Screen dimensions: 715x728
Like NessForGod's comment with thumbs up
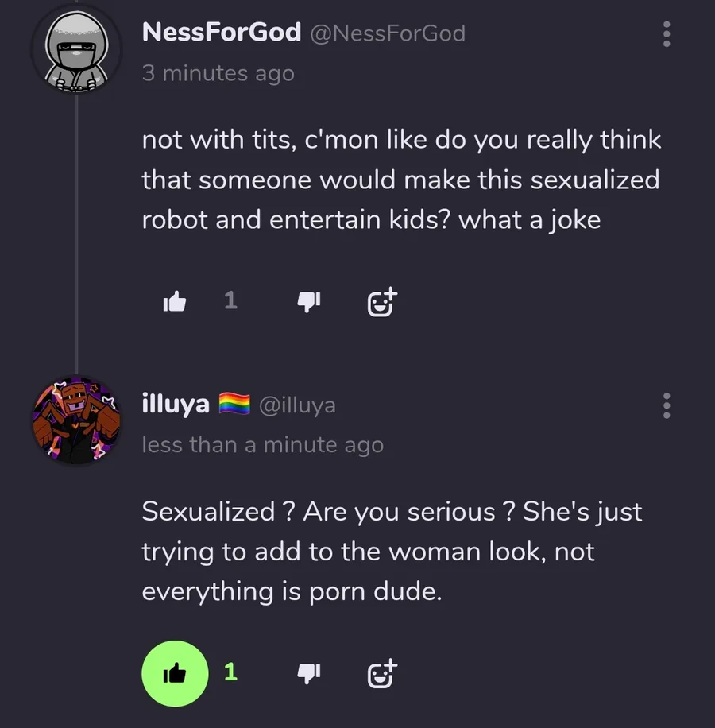click(174, 301)
